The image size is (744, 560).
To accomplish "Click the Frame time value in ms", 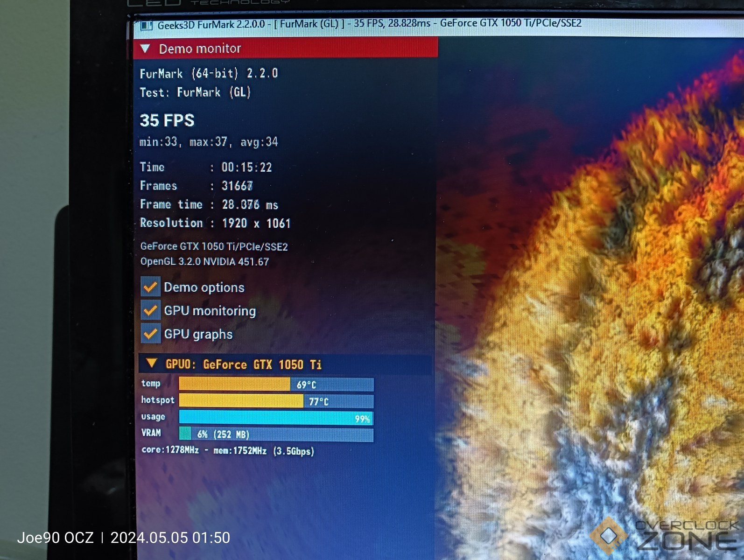I will (250, 204).
